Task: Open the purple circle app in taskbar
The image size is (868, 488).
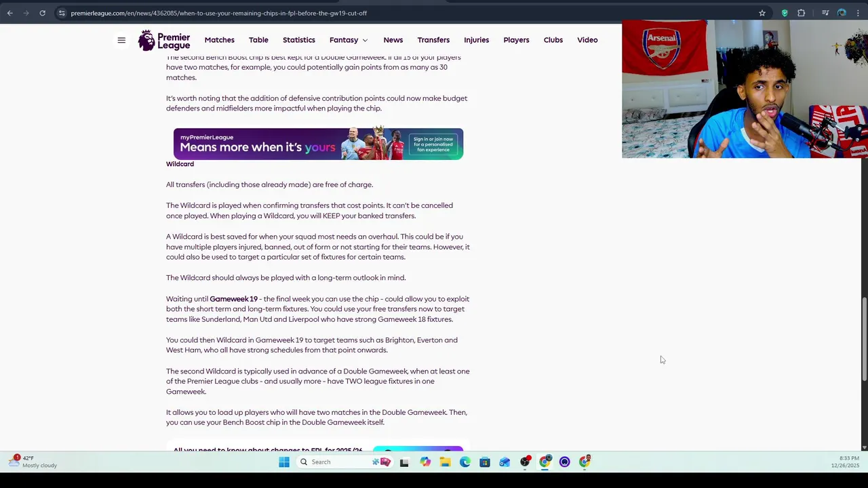Action: coord(565,462)
